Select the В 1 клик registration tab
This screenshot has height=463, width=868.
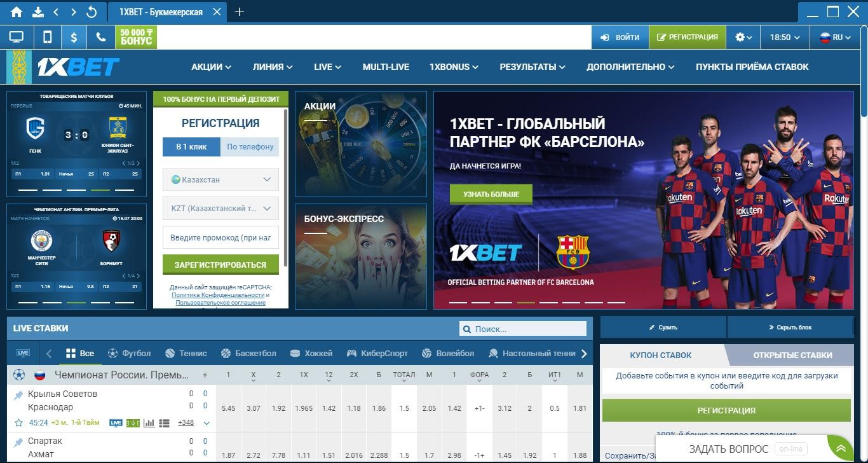191,147
